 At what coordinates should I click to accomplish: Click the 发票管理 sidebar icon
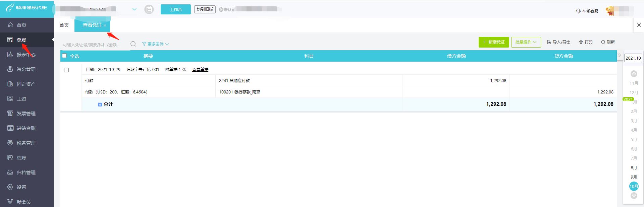pyautogui.click(x=10, y=113)
